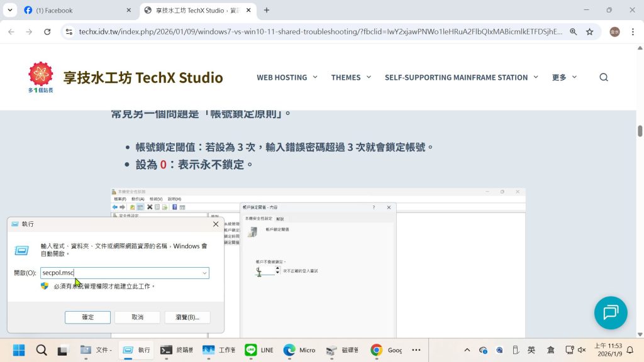This screenshot has width=644, height=362.
Task: Expand the Run dialog's Open combo box arrow
Action: click(x=204, y=273)
